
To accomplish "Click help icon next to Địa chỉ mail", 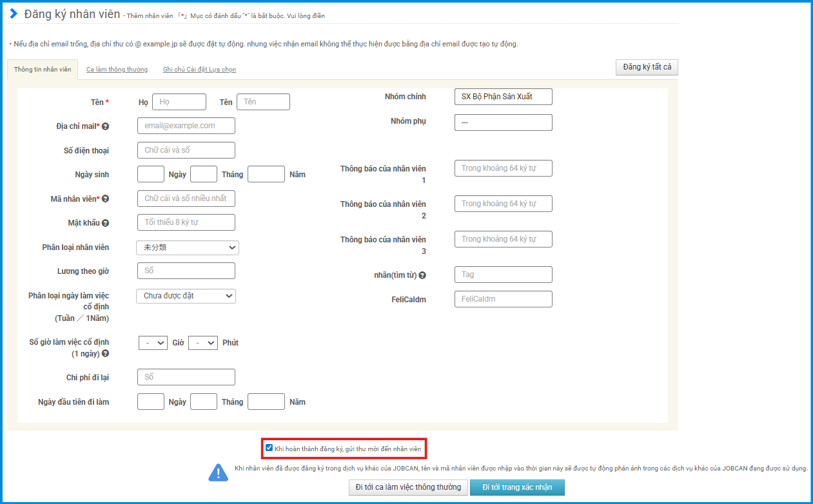I will coord(105,126).
